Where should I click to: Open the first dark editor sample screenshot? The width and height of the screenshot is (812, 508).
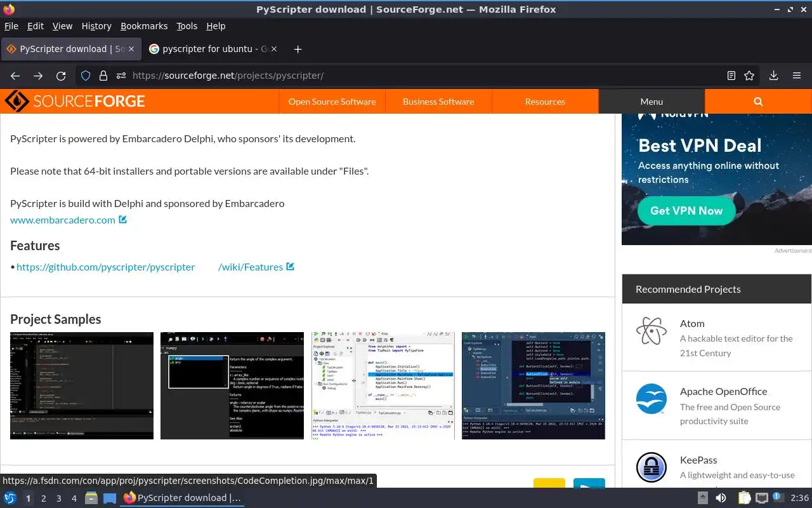[82, 385]
